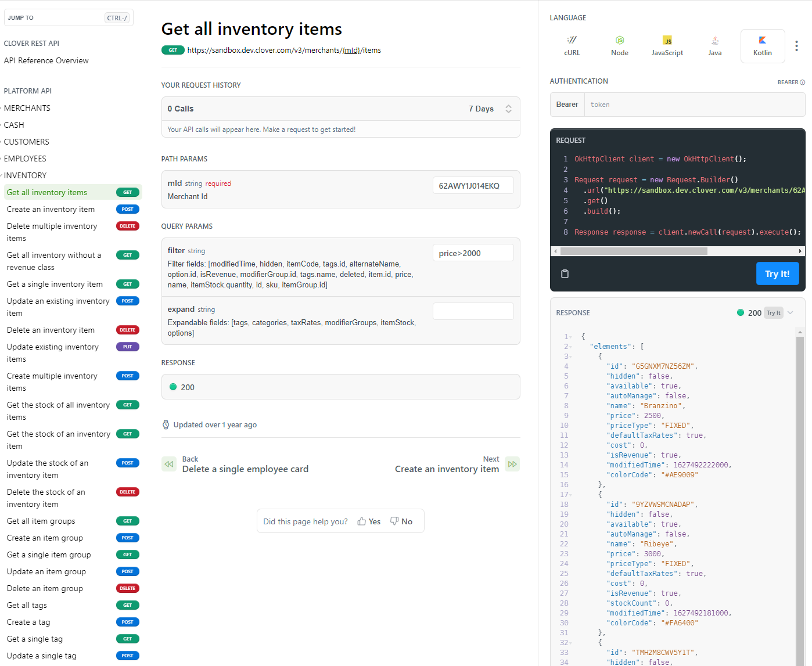
Task: Click POST badge for Create a tag
Action: tap(128, 622)
